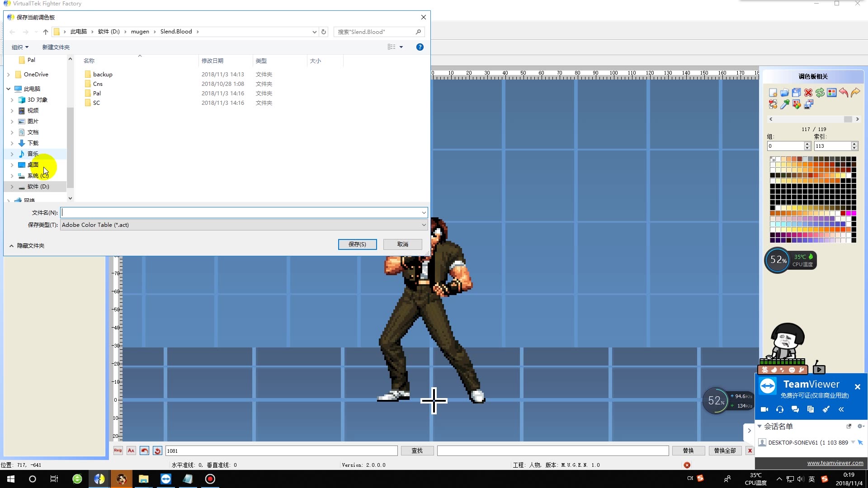Click TeamViewer headset audio icon
Image resolution: width=868 pixels, height=488 pixels.
pyautogui.click(x=780, y=409)
